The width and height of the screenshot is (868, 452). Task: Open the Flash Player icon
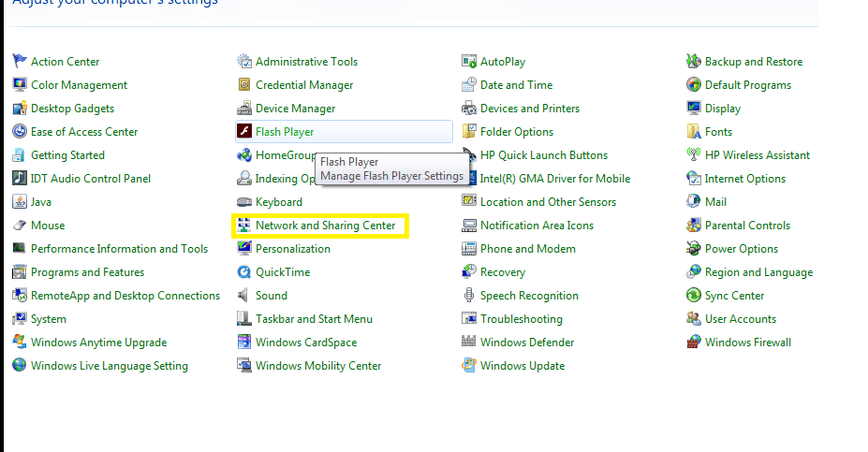click(x=244, y=132)
